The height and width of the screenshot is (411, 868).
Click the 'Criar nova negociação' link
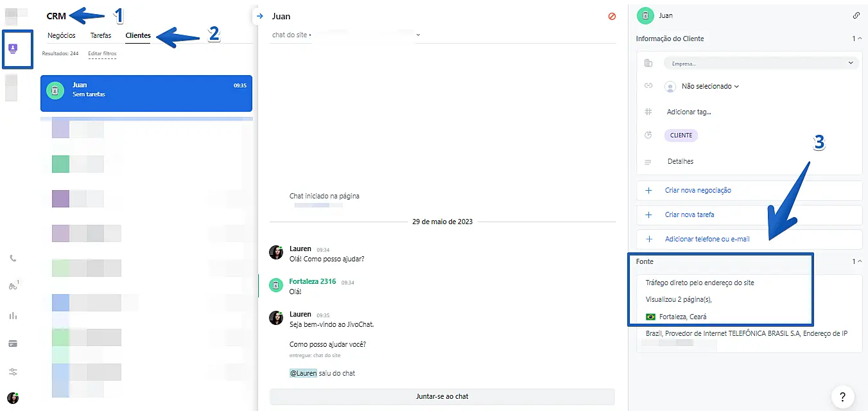point(698,190)
